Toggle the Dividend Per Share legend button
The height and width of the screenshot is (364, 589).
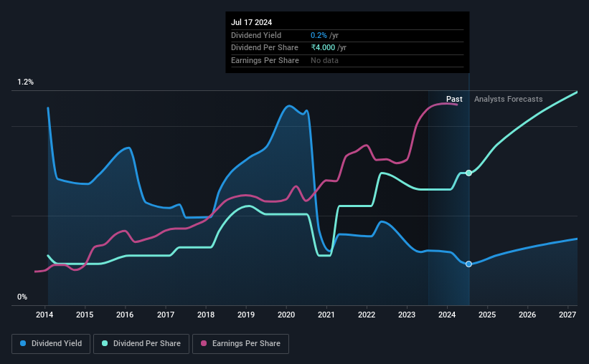[141, 344]
